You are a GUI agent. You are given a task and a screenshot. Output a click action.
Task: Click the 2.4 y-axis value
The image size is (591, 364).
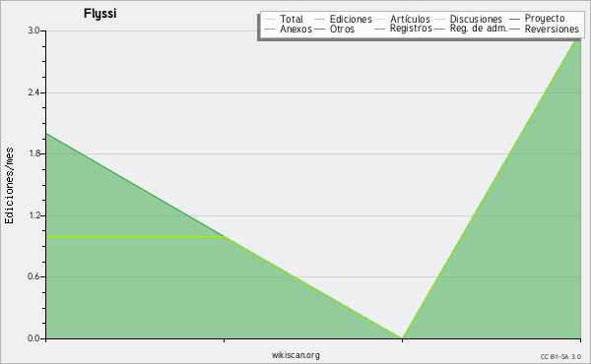33,92
